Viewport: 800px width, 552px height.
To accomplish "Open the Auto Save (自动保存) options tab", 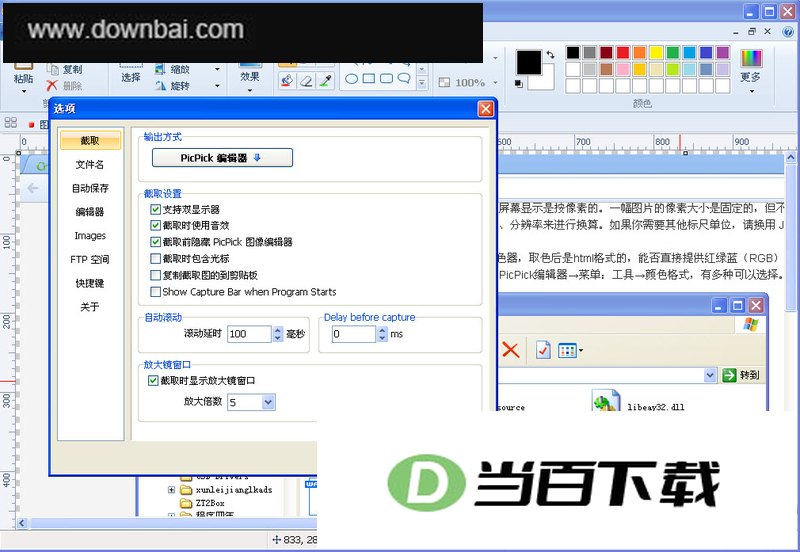I will pyautogui.click(x=90, y=188).
